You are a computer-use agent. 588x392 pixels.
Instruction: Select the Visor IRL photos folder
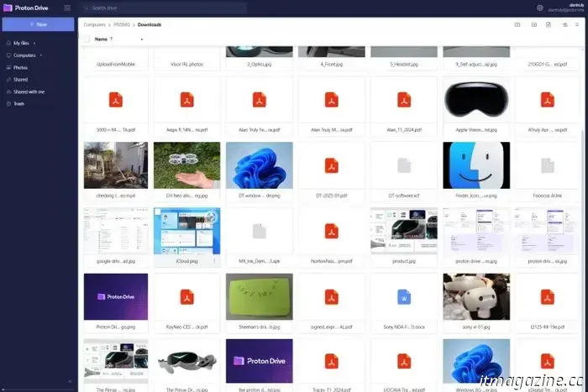(x=186, y=59)
